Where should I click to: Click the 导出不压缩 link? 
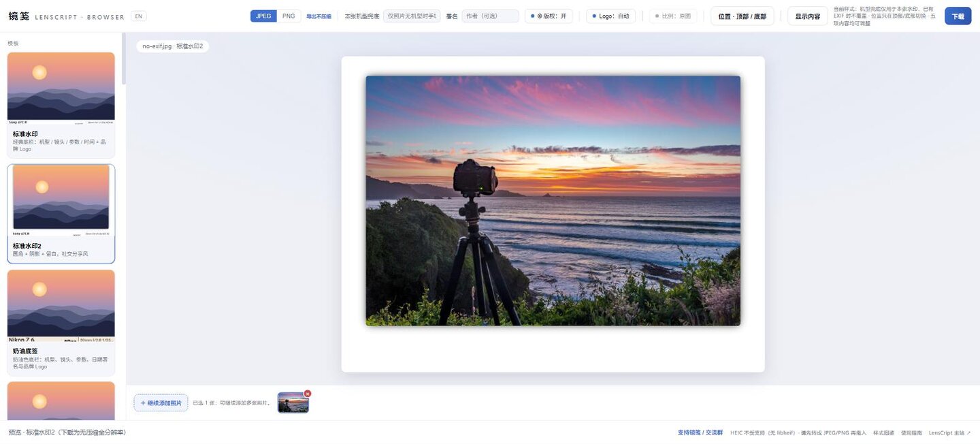pos(318,16)
